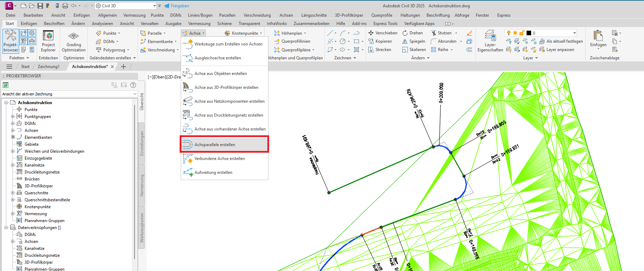Image resolution: width=644 pixels, height=271 pixels.
Task: Open help in the Projektbrowser header
Action: tap(133, 85)
